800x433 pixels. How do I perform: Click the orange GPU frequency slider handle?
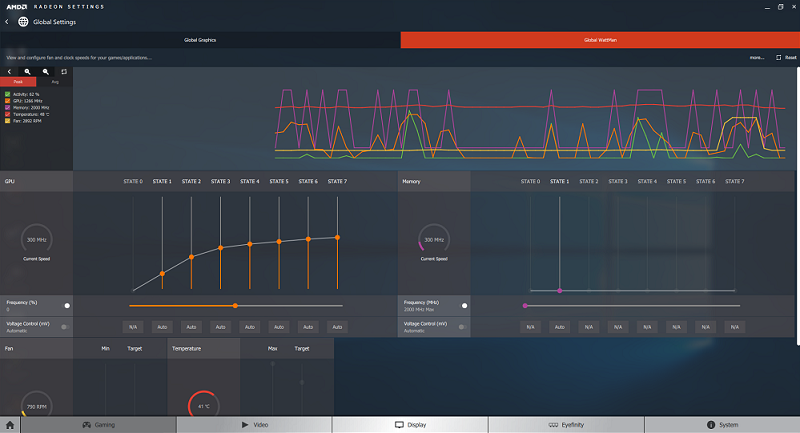pos(235,305)
